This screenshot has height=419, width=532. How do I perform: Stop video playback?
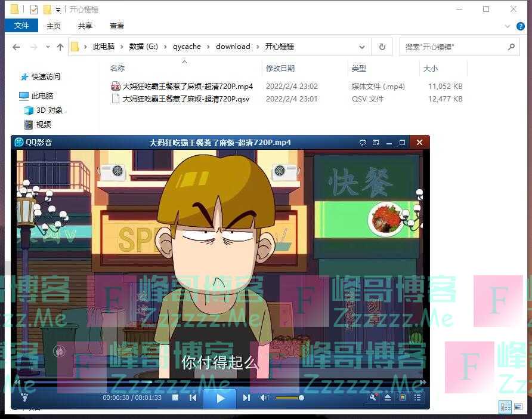point(175,398)
